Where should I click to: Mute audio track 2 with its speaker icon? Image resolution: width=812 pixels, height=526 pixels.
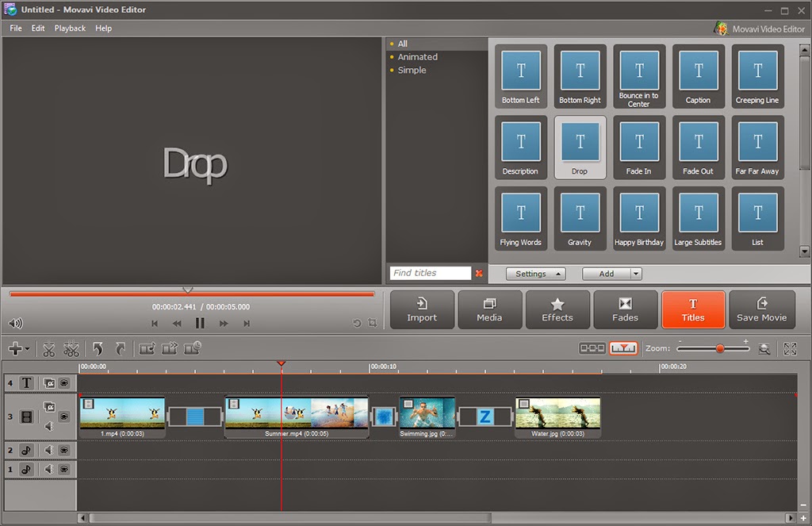tap(48, 449)
